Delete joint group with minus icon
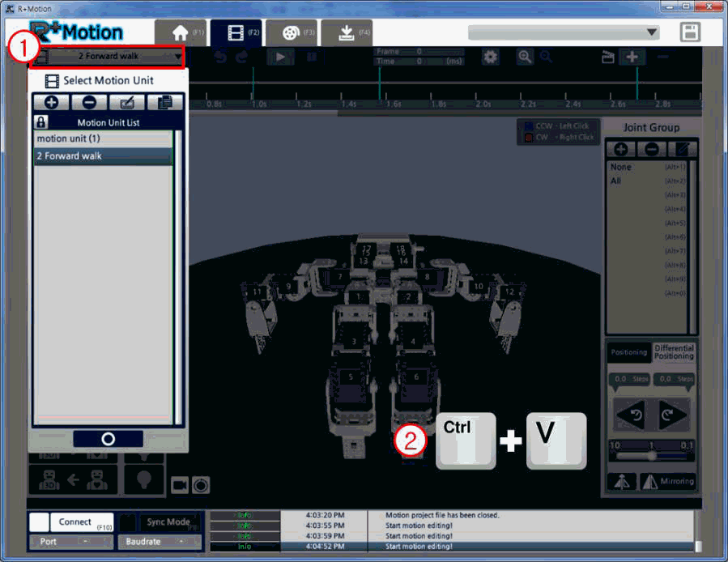Viewport: 728px width, 562px height. point(651,149)
